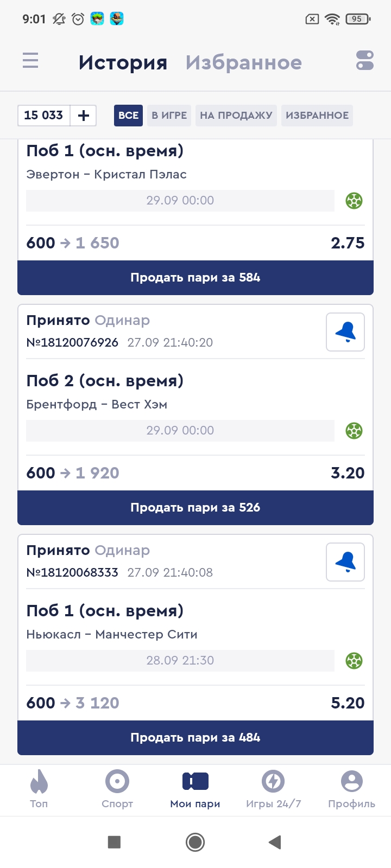Toggle the view switch icon at top right
391x868 pixels.
[365, 60]
